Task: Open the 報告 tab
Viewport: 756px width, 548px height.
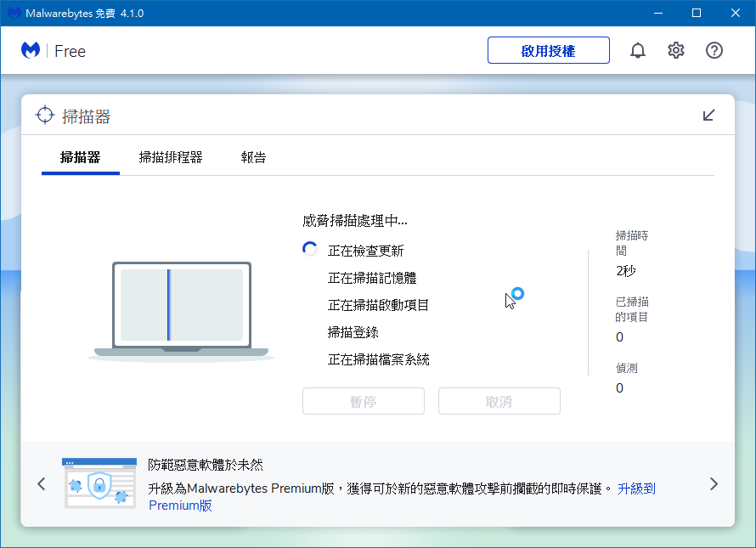Action: click(x=253, y=157)
